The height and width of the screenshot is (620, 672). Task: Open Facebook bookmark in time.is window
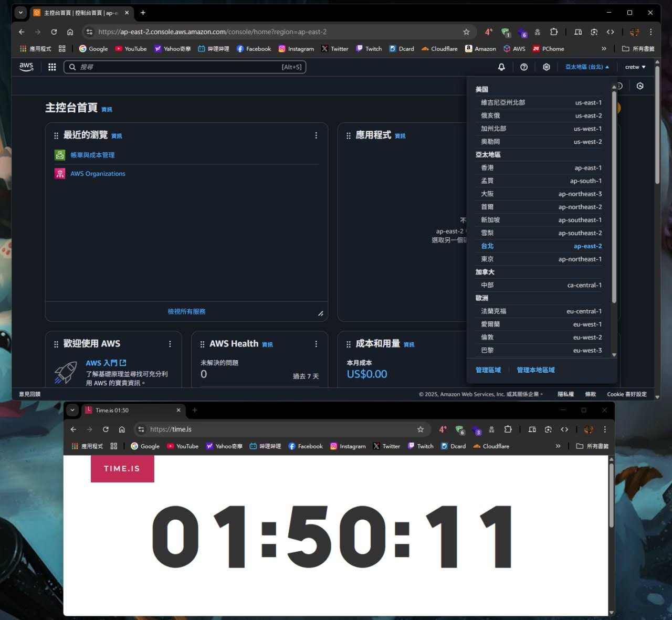tap(306, 446)
